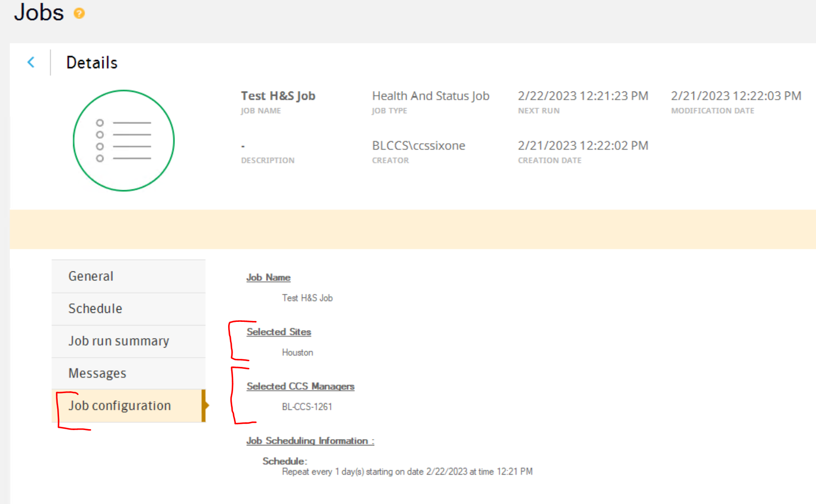Click the creator name BLCCS\ccssixone
The height and width of the screenshot is (504, 816).
[x=418, y=146]
